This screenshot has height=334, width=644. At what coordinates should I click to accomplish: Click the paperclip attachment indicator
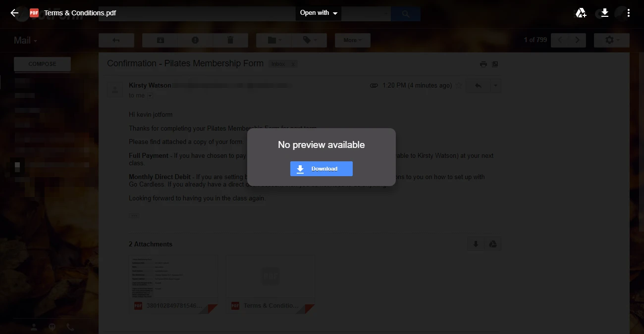[374, 86]
